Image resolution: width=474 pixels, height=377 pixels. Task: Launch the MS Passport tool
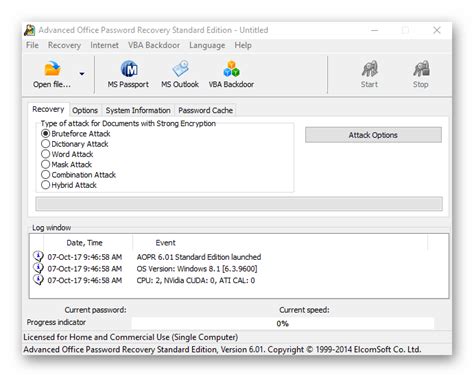coord(128,74)
